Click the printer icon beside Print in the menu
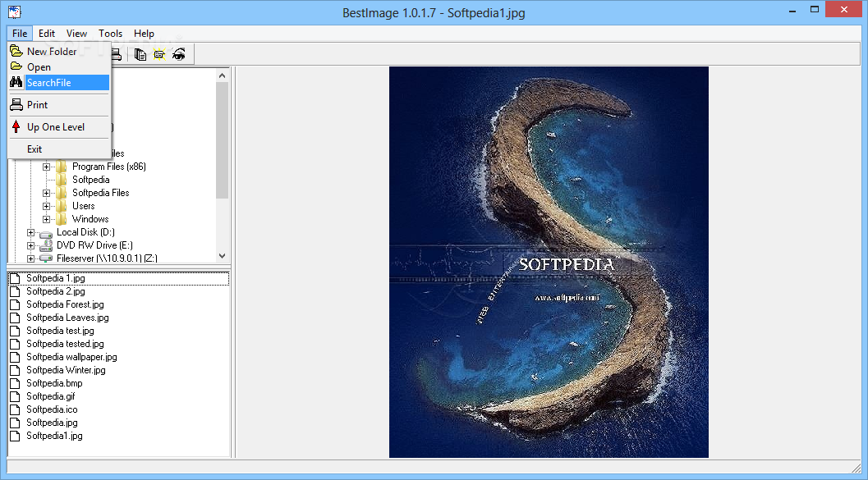Image resolution: width=868 pixels, height=480 pixels. click(x=16, y=104)
